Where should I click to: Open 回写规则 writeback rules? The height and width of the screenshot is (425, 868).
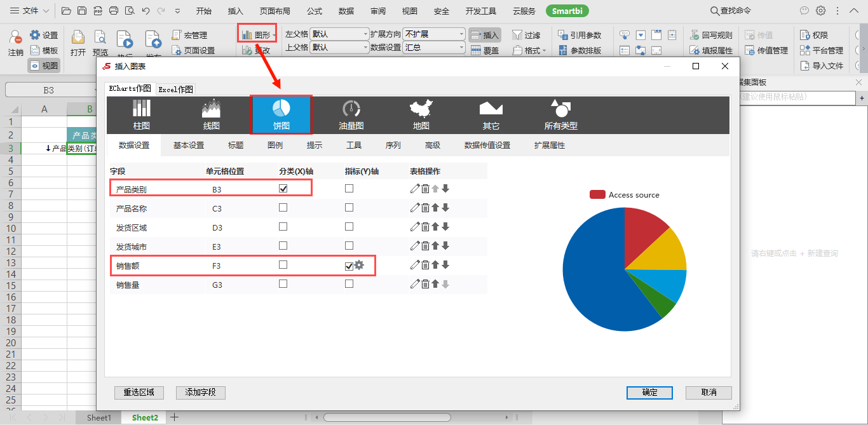711,35
